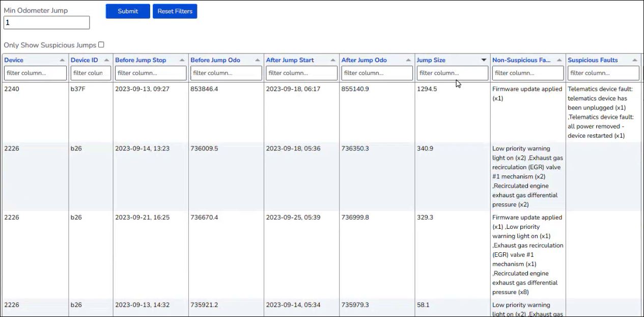Click the Suspicious Faults sort arrow
644x317 pixels.
635,60
